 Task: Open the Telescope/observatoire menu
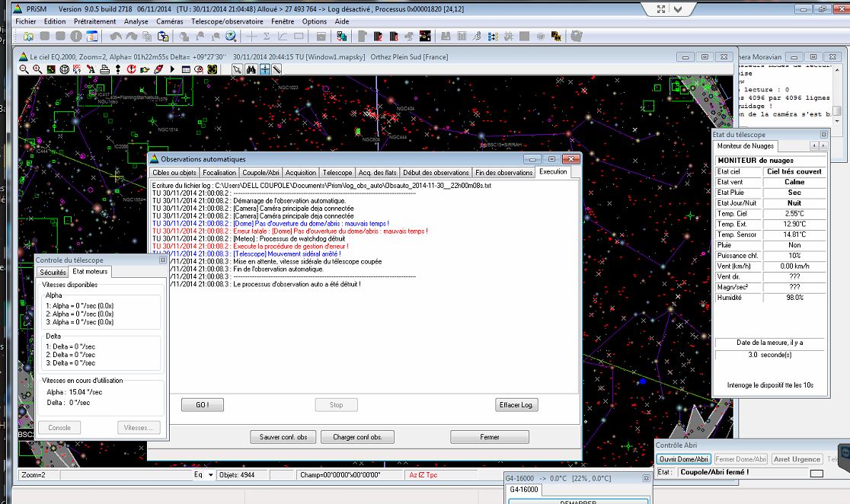(x=226, y=21)
